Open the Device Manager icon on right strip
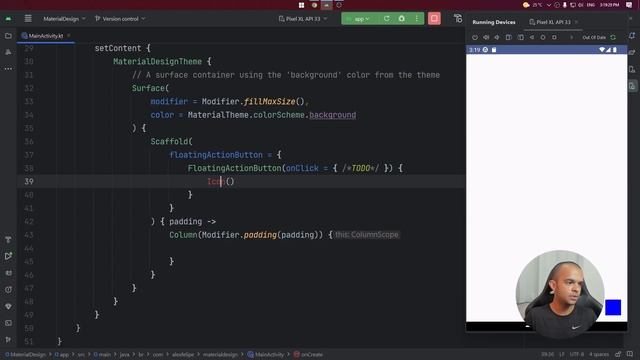640x360 pixels. pyautogui.click(x=632, y=69)
